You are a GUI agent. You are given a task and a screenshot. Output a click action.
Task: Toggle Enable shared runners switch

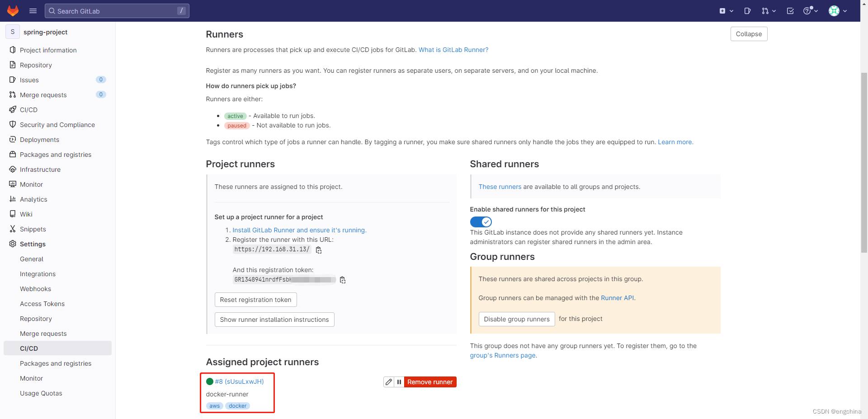coord(481,222)
